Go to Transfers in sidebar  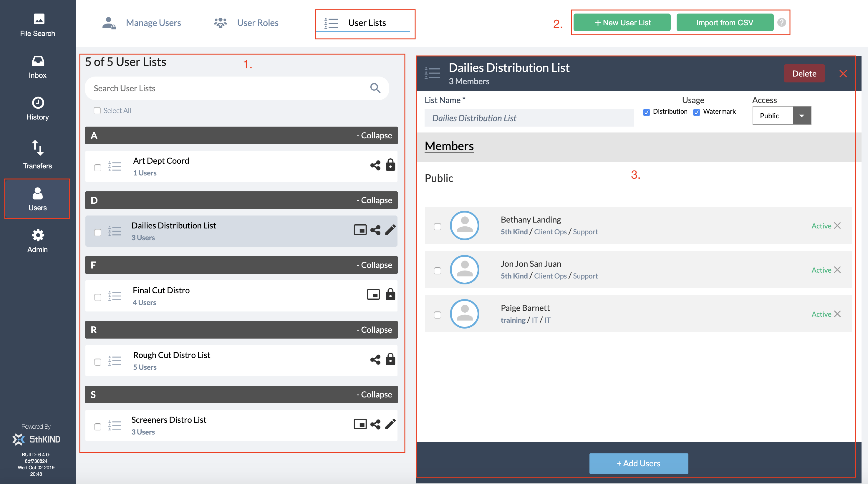(37, 154)
